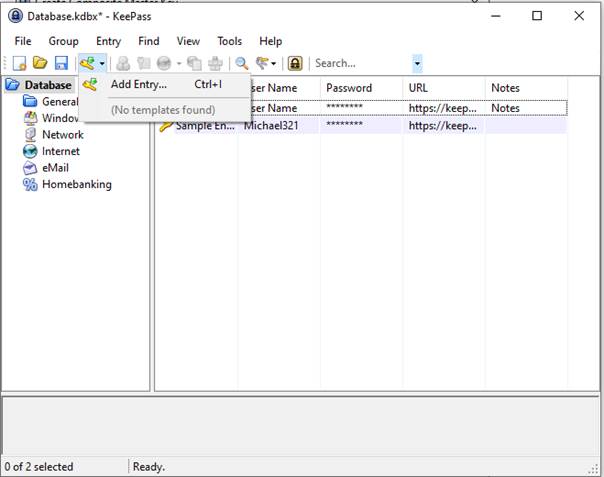The height and width of the screenshot is (477, 604).
Task: Click the Copy Password toolbar icon
Action: pos(144,64)
